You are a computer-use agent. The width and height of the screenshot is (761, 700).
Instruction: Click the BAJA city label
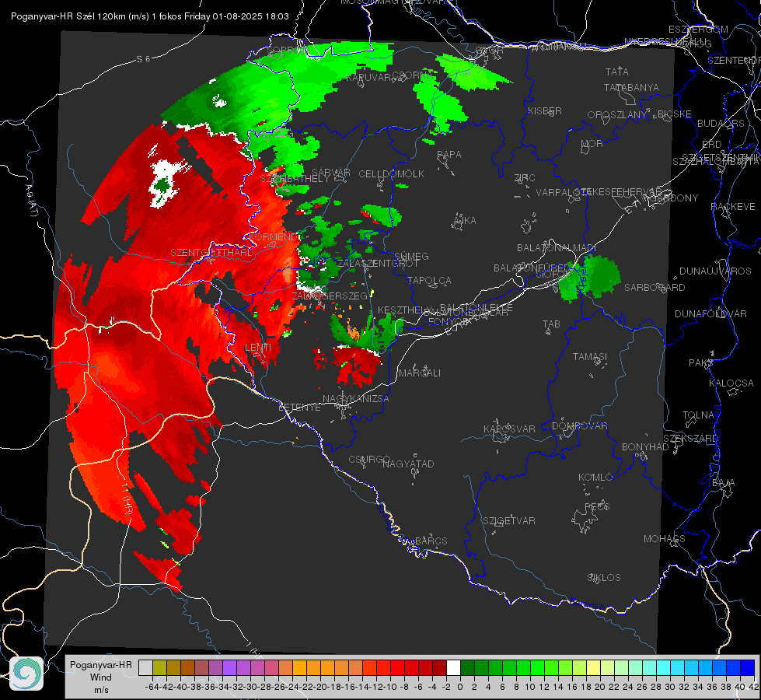tap(723, 483)
